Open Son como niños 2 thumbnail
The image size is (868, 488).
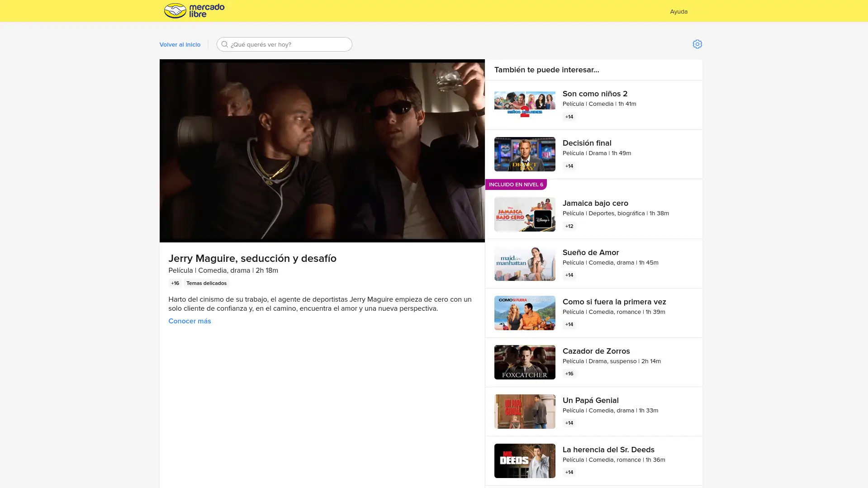525,105
